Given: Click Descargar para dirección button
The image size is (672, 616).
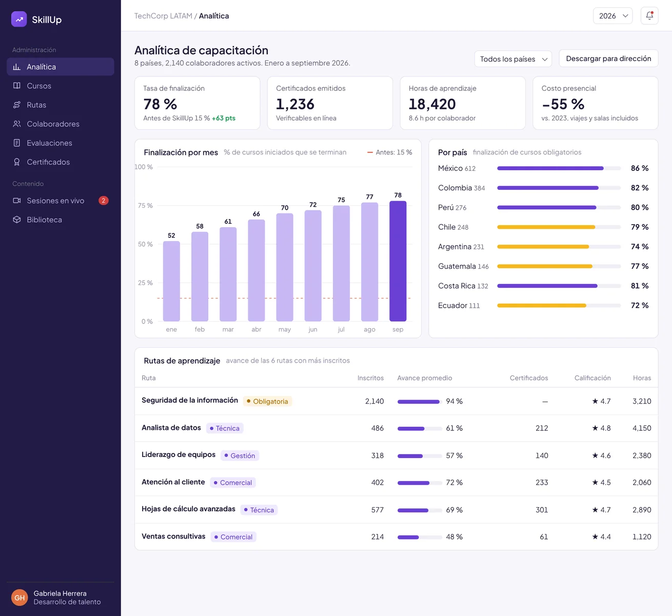Looking at the screenshot, I should pyautogui.click(x=608, y=58).
